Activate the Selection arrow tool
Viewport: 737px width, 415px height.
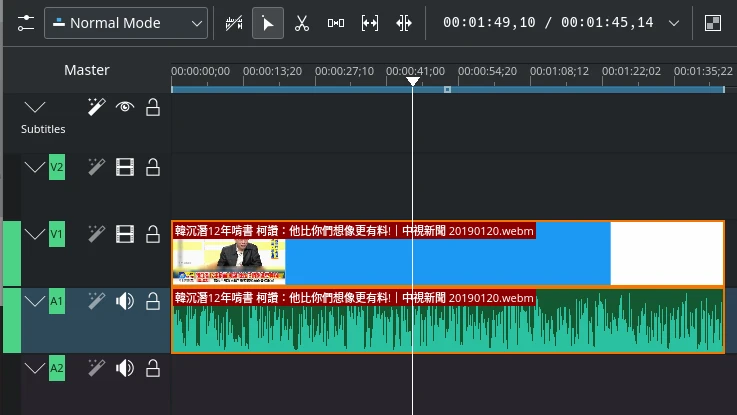266,22
